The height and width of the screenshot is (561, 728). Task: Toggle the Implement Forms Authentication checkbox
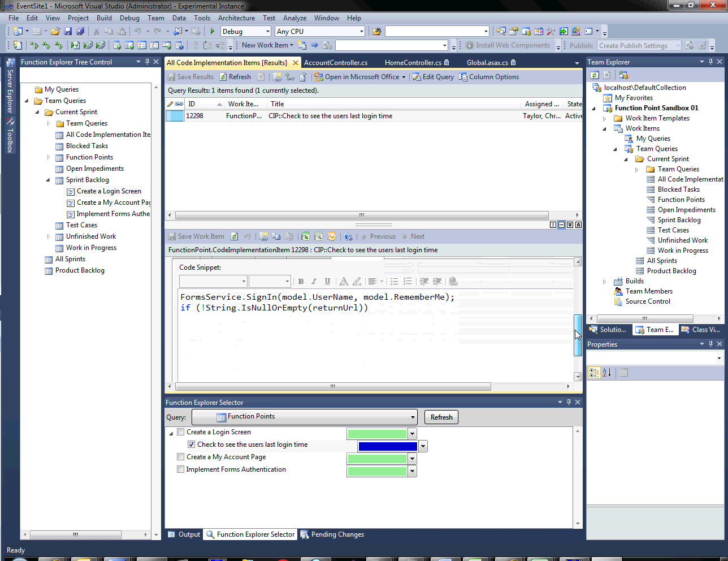point(181,469)
